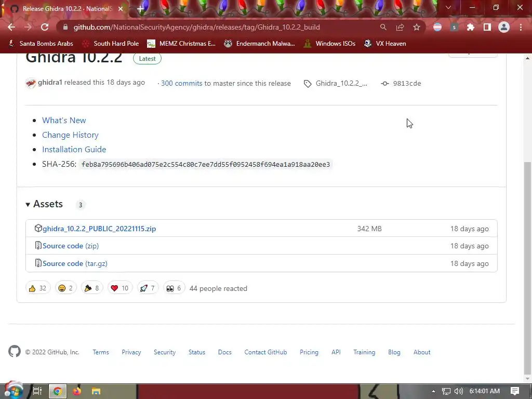Collapse the Assets section triangle

[28, 205]
